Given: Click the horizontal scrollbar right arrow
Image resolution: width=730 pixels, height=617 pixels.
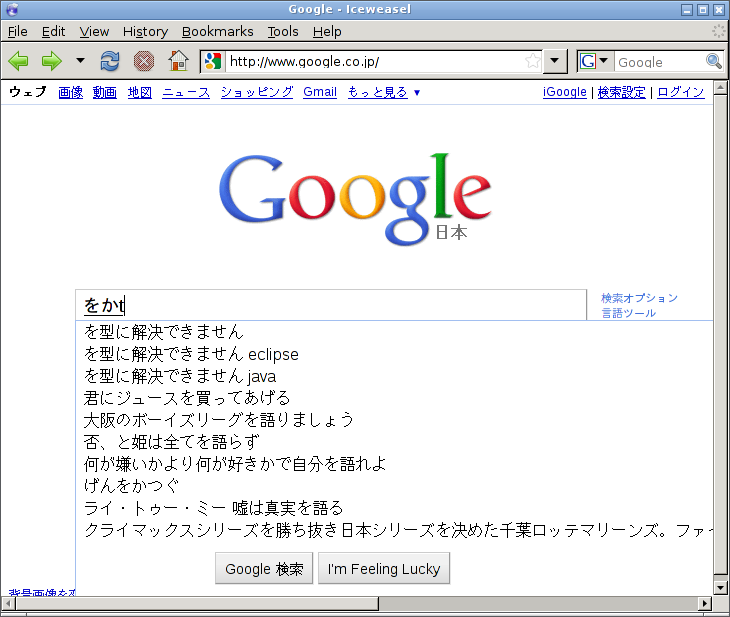Looking at the screenshot, I should (705, 603).
